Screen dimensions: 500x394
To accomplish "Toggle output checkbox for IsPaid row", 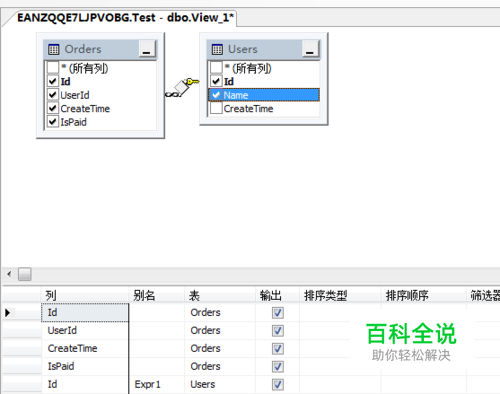I will pyautogui.click(x=278, y=367).
